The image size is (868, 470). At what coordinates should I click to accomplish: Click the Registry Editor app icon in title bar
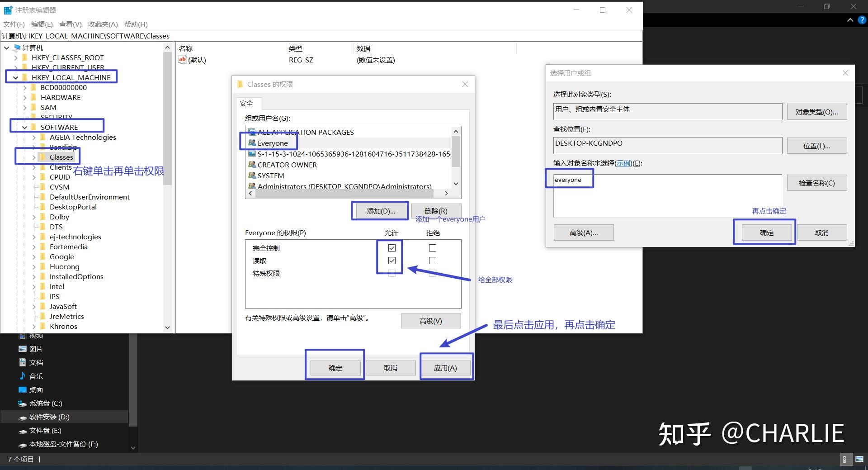(8, 10)
